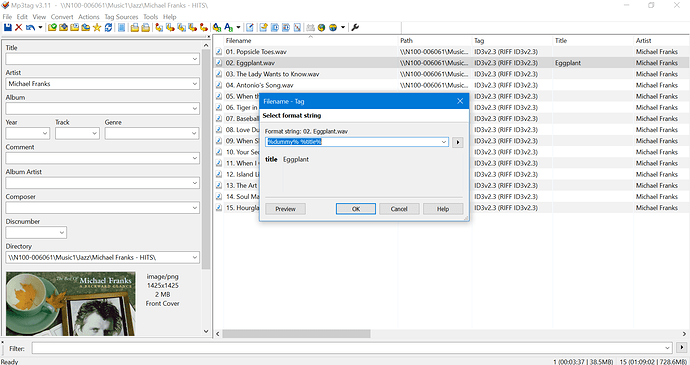Image resolution: width=690 pixels, height=365 pixels.
Task: Click file icon of 03. The Lady Wants to Know.wav
Action: (x=219, y=74)
